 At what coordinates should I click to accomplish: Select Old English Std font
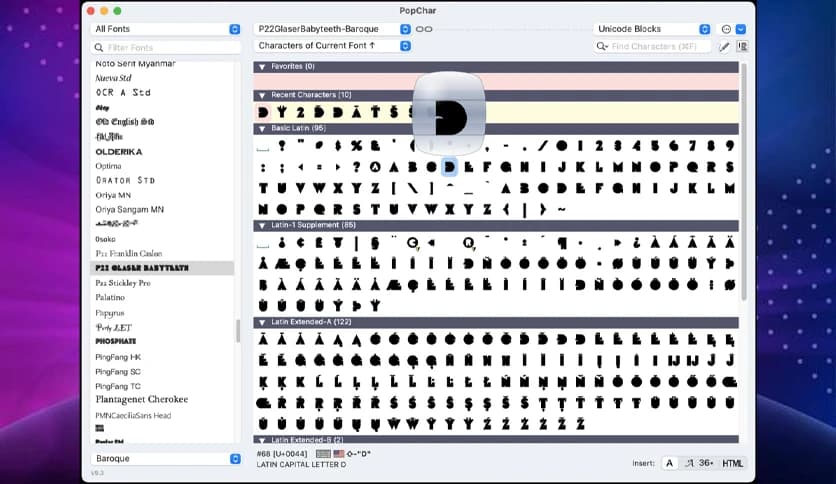click(x=125, y=122)
